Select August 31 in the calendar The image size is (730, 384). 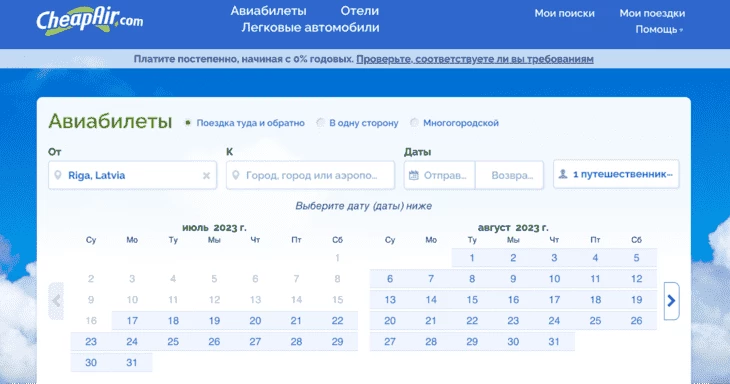click(554, 342)
